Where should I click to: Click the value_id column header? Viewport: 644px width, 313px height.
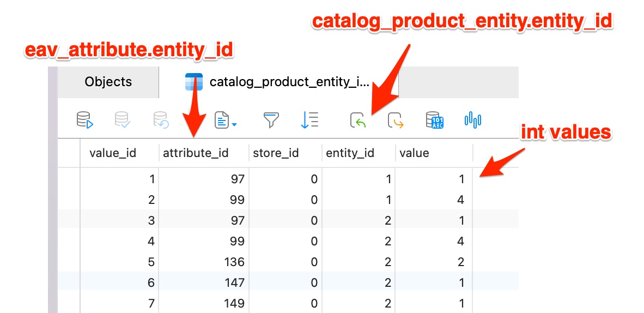tap(113, 153)
